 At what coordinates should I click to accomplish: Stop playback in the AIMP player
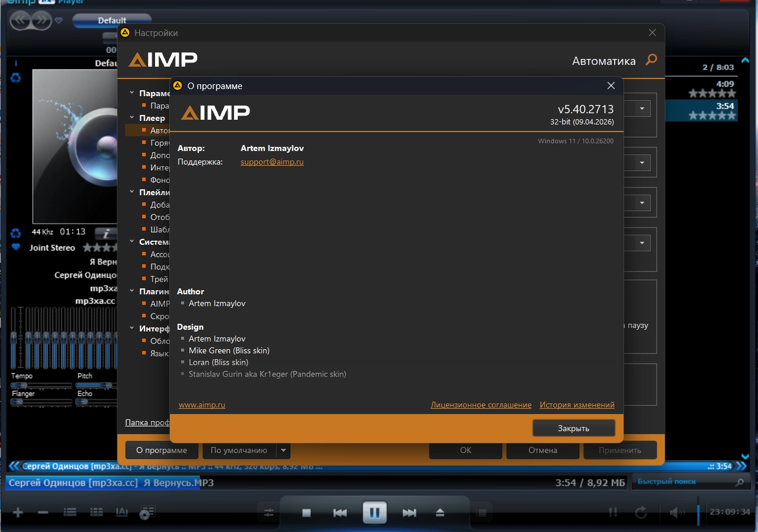tap(306, 513)
